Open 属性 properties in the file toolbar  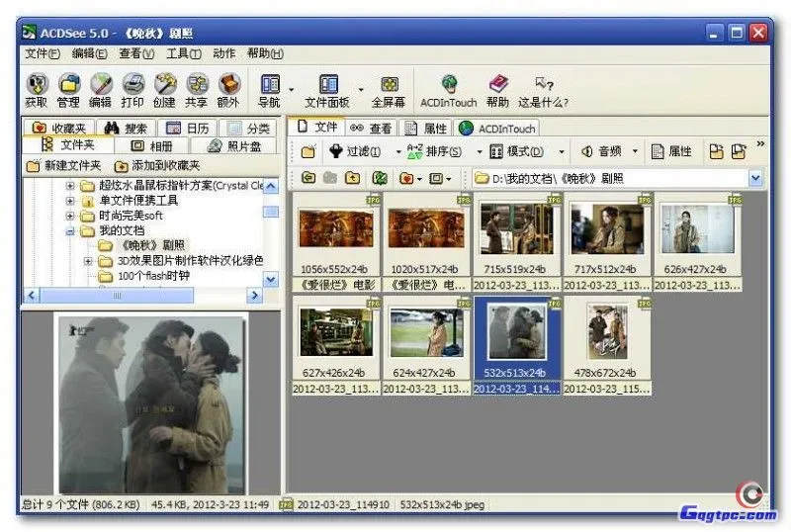[x=671, y=151]
